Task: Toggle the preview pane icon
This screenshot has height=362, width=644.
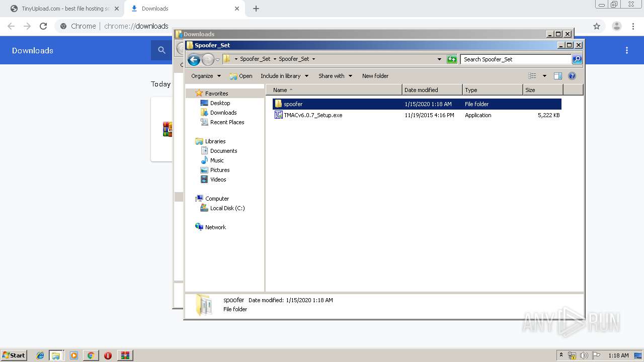Action: point(557,76)
